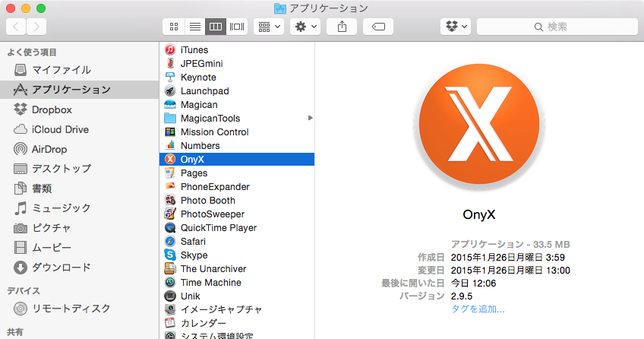Click the Photo Booth app icon

[x=170, y=201]
